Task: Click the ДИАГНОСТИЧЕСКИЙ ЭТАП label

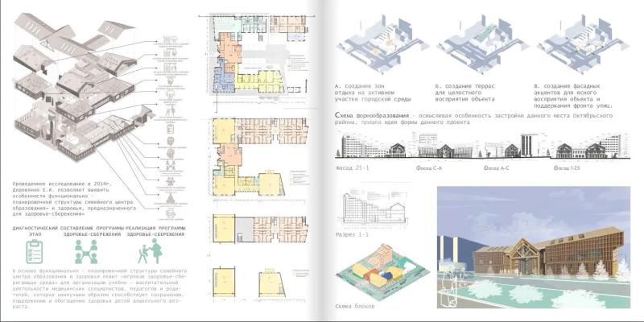Action: coord(35,231)
